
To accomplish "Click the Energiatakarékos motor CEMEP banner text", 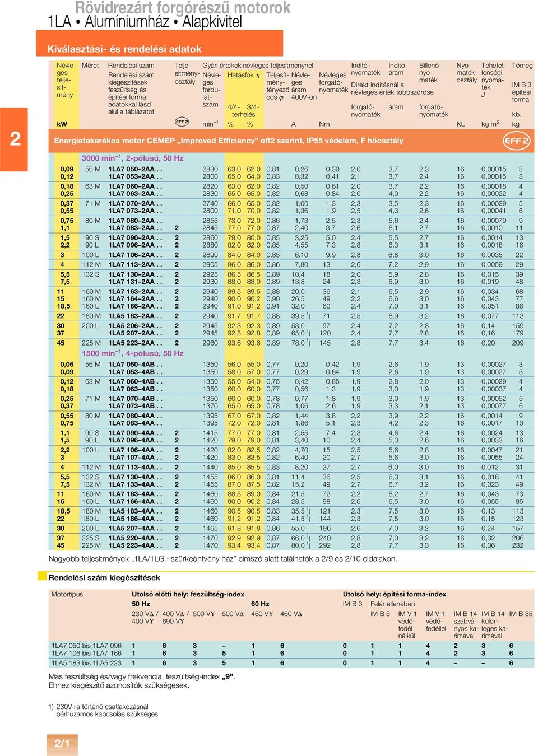I will pos(229,141).
